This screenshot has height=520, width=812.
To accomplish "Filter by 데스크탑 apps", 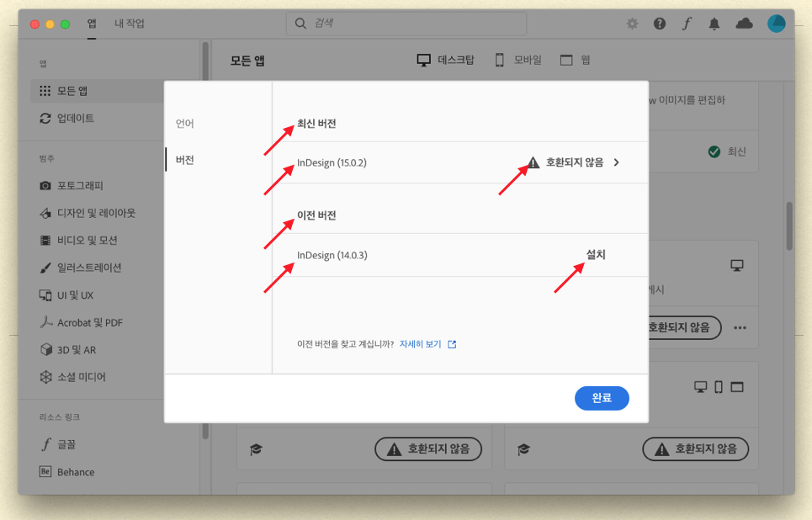I will point(446,60).
